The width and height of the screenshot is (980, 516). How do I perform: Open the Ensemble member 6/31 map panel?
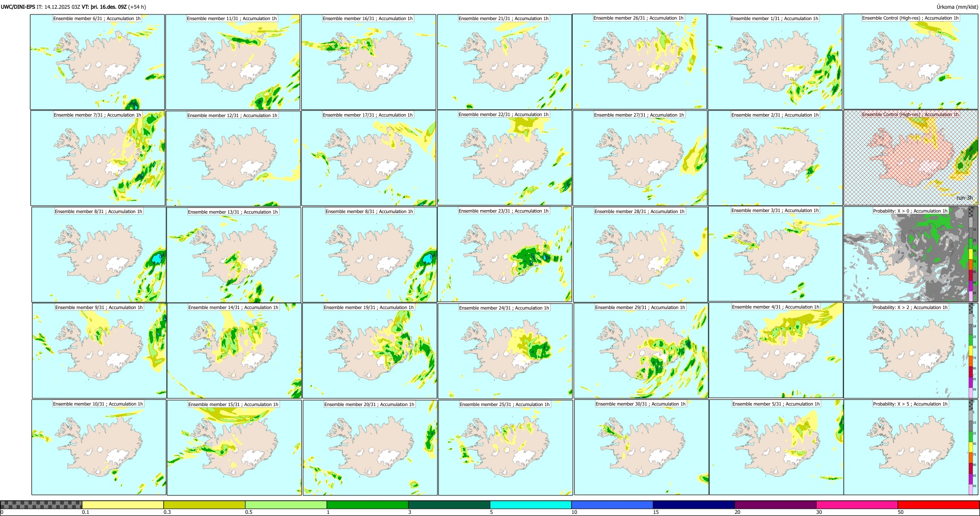[97, 62]
